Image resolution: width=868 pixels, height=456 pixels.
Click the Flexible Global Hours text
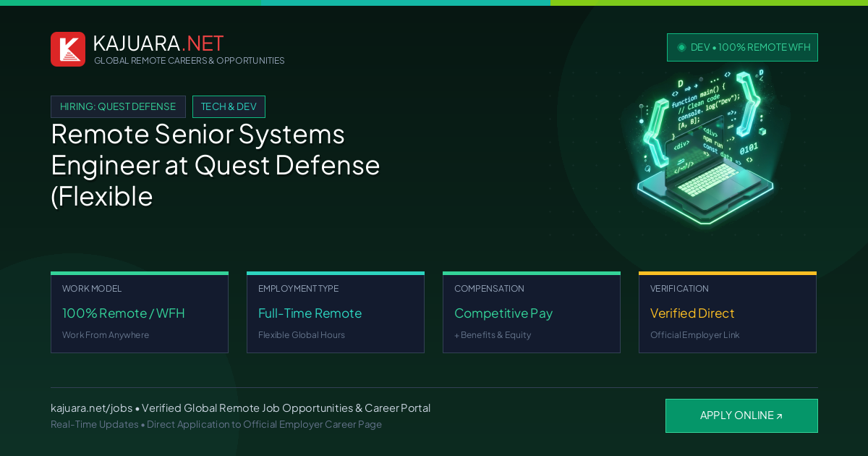302,335
